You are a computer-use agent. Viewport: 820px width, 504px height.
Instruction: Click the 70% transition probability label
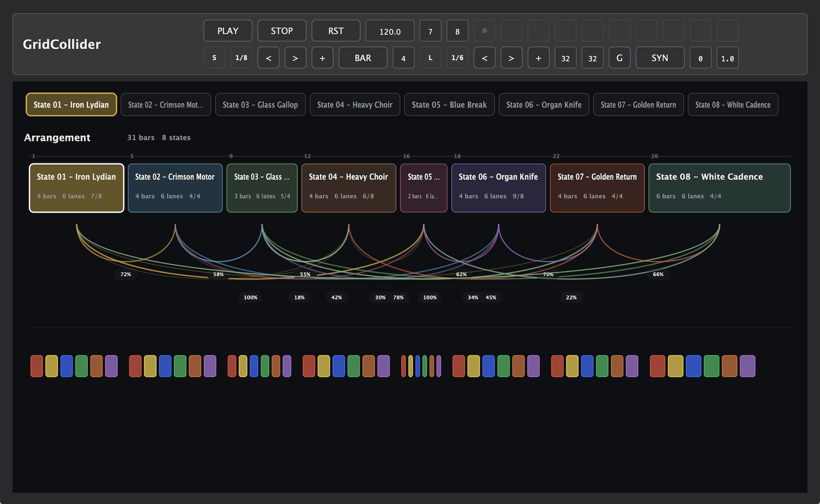pos(548,274)
